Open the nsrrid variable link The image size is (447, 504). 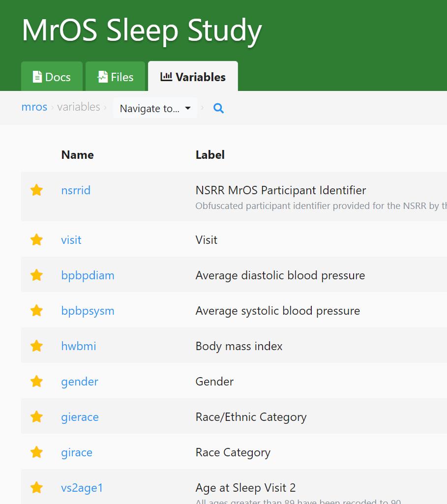pos(76,190)
